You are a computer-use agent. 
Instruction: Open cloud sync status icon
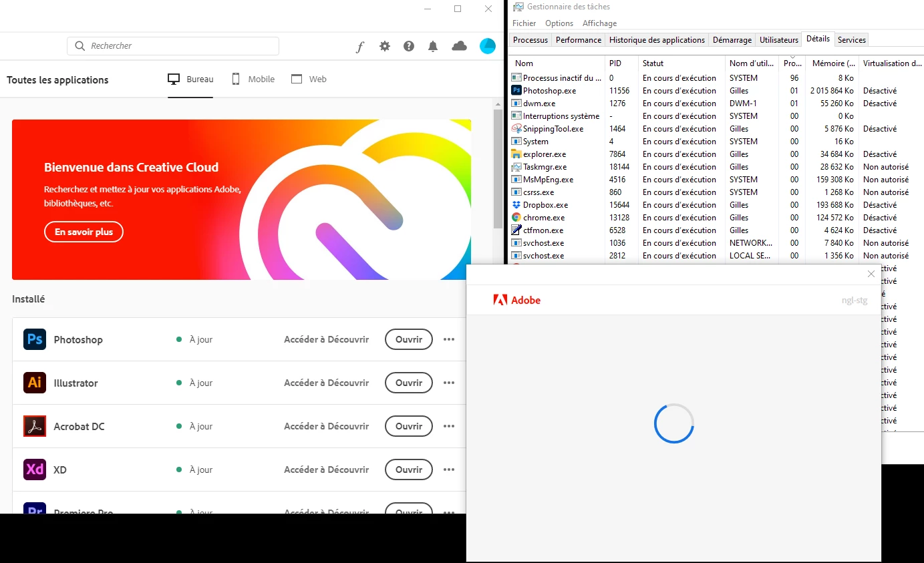460,46
